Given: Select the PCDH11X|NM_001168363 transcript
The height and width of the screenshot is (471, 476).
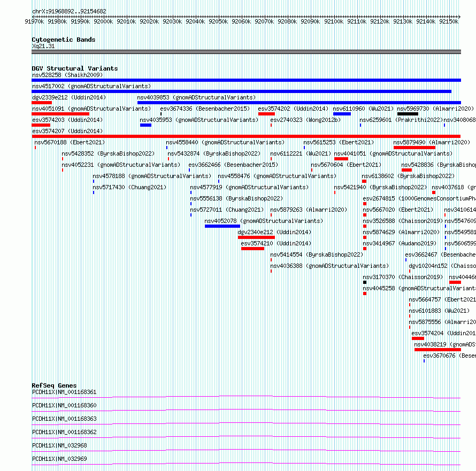Looking at the screenshot, I should (x=64, y=419).
